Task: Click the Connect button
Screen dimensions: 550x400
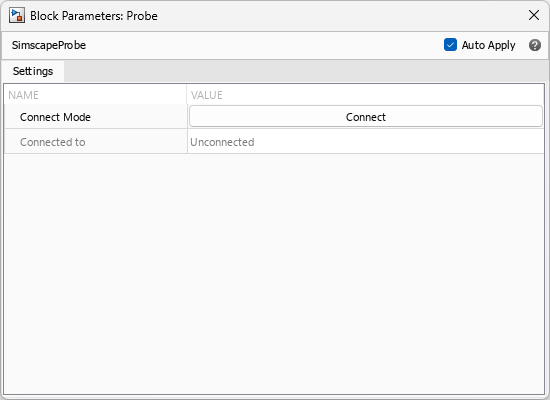Action: pyautogui.click(x=366, y=117)
